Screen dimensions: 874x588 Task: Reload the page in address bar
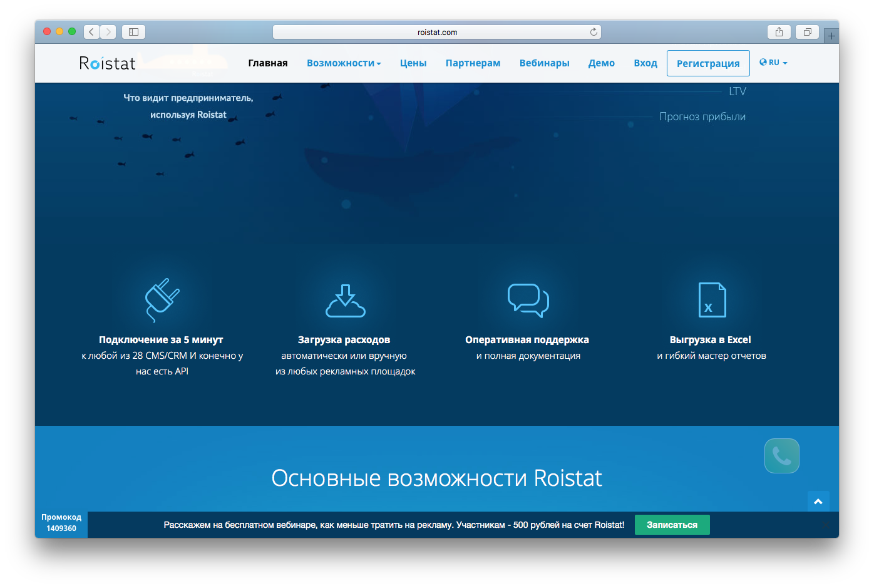pyautogui.click(x=594, y=32)
